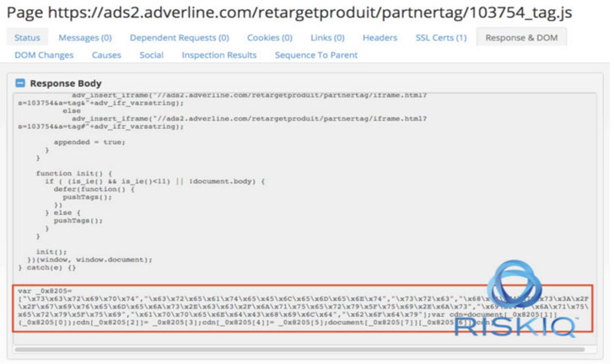Image resolution: width=614 pixels, height=364 pixels.
Task: Select the Response & DOM tab
Action: click(521, 38)
